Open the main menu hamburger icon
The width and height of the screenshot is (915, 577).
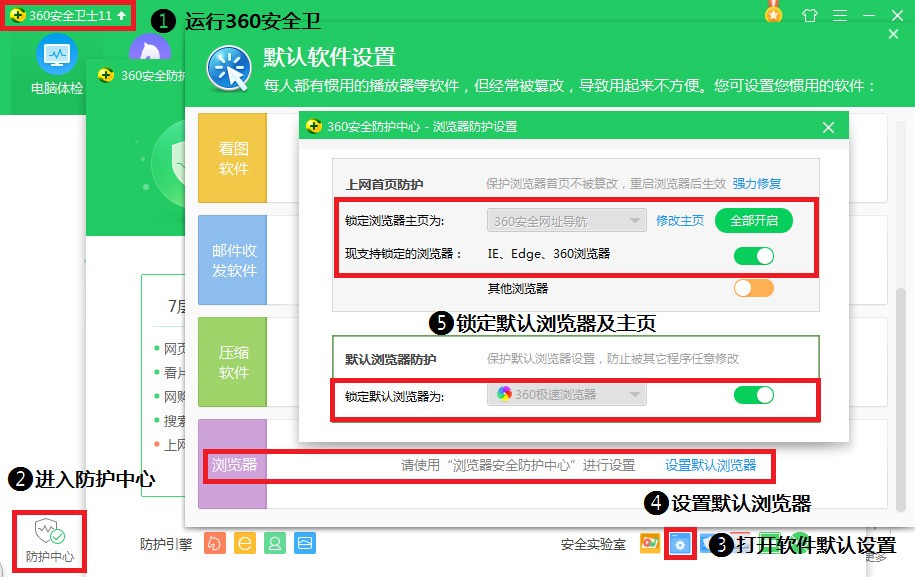pos(840,15)
